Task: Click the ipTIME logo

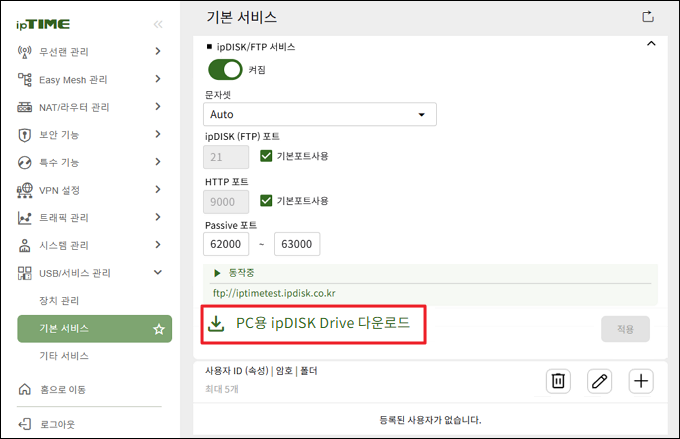Action: pyautogui.click(x=43, y=24)
